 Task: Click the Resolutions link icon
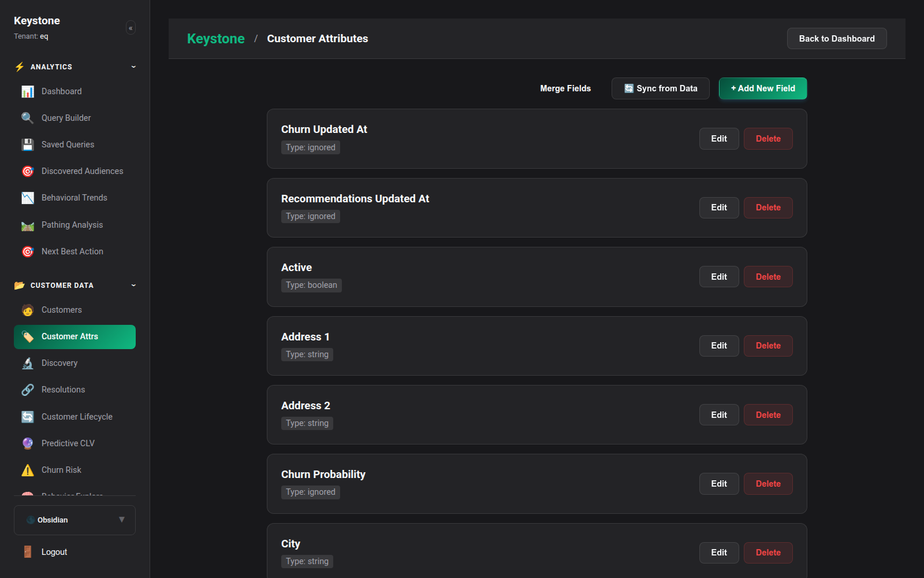pos(28,390)
